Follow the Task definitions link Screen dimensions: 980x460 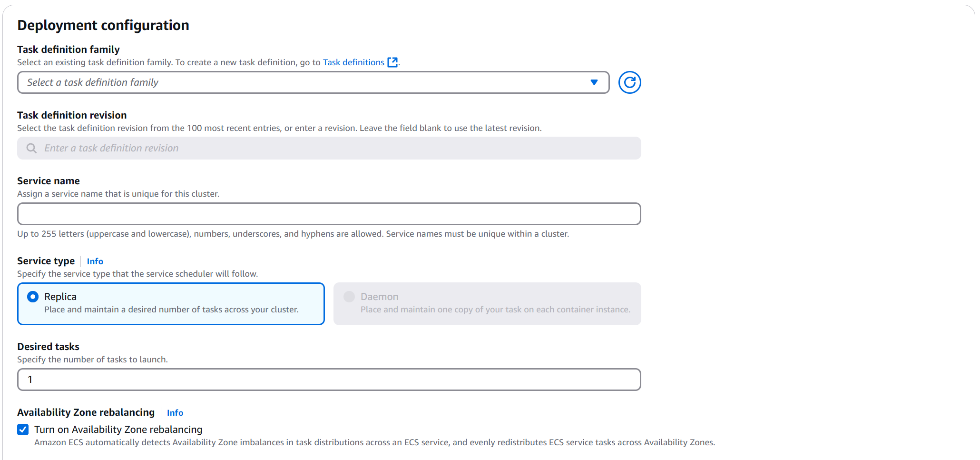353,62
